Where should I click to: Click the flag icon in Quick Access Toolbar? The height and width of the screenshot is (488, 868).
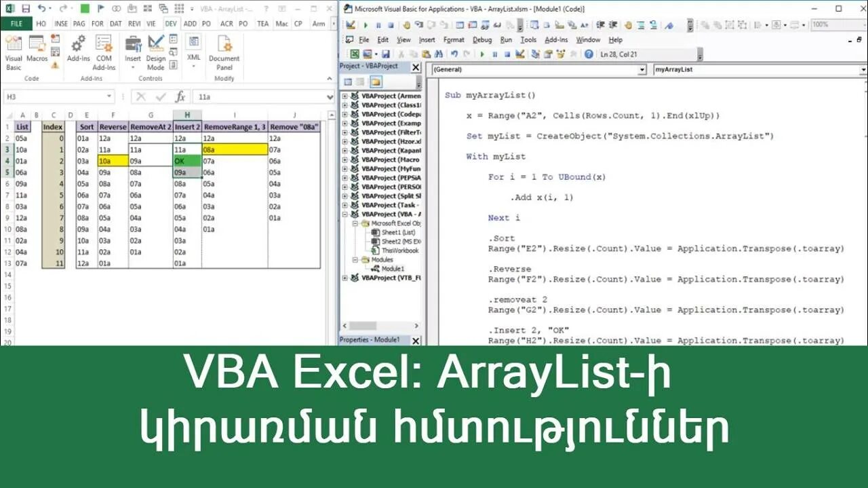[102, 9]
